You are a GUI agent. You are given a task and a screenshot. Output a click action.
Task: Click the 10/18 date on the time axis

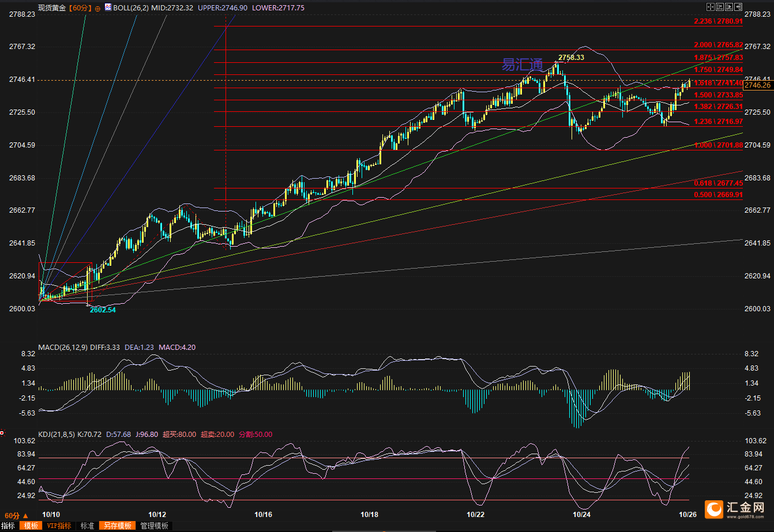pyautogui.click(x=369, y=514)
